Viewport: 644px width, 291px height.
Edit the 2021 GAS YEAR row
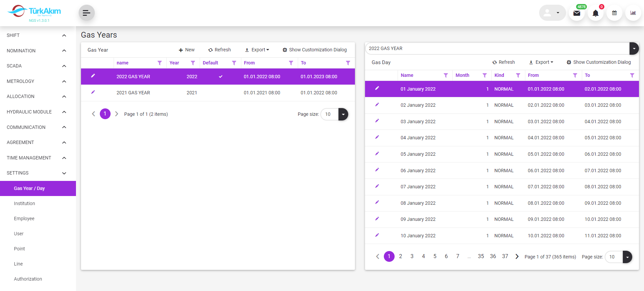click(93, 92)
